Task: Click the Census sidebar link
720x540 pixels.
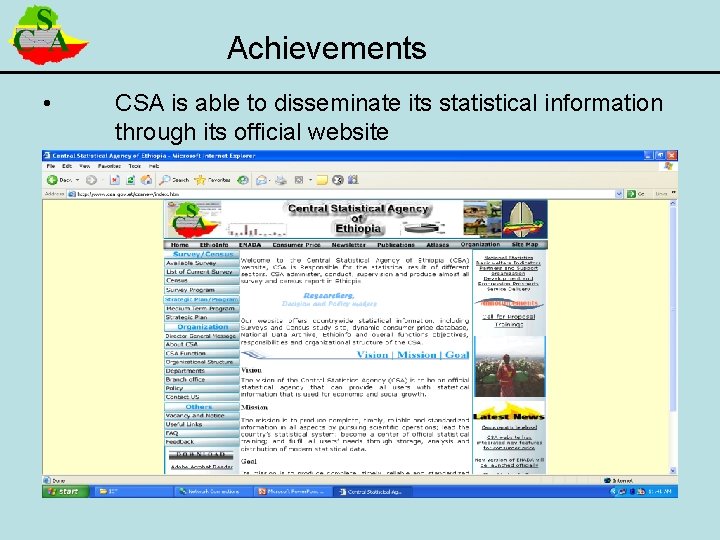Action: tap(202, 281)
